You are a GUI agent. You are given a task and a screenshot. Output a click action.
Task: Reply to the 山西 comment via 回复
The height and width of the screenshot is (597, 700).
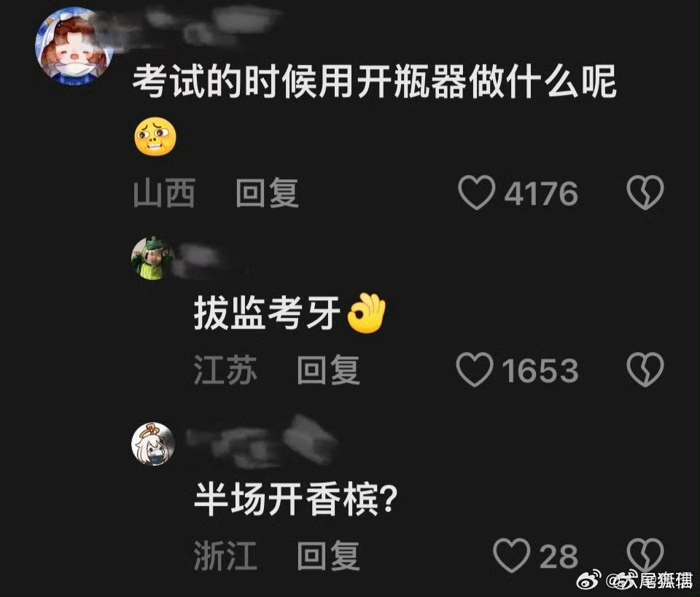click(267, 192)
